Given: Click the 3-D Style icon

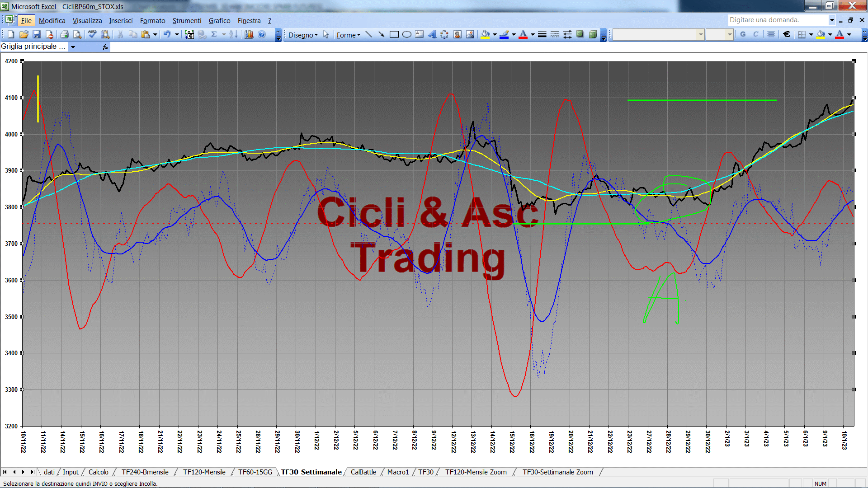Looking at the screenshot, I should pyautogui.click(x=593, y=34).
